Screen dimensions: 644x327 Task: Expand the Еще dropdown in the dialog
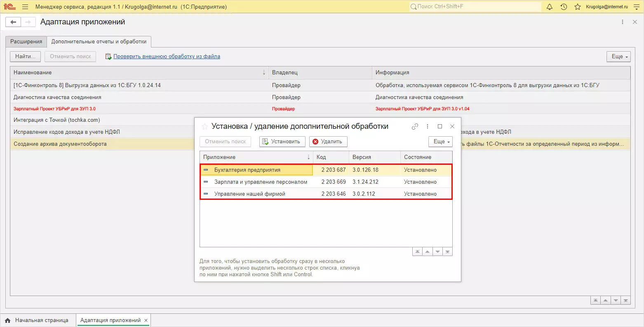click(x=440, y=142)
